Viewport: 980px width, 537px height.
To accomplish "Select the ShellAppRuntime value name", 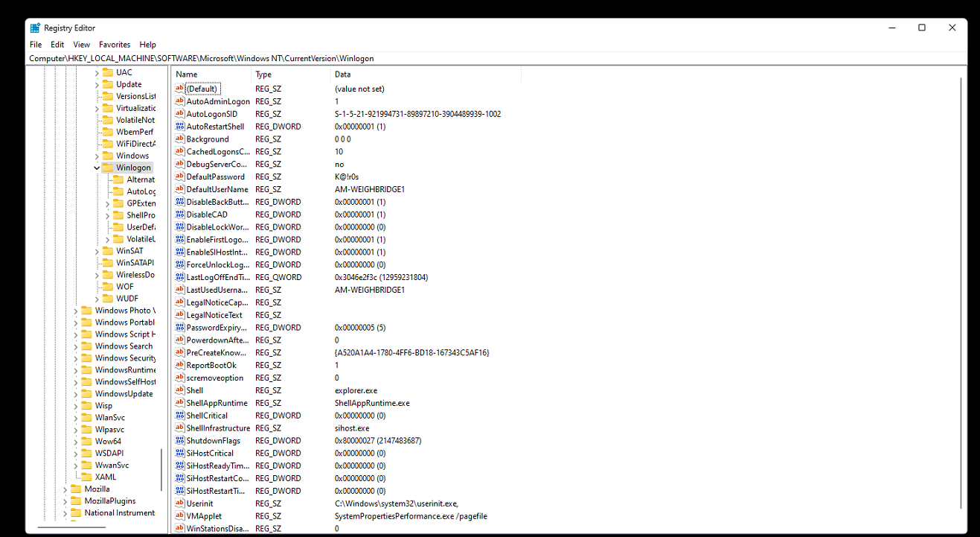I will [x=217, y=403].
